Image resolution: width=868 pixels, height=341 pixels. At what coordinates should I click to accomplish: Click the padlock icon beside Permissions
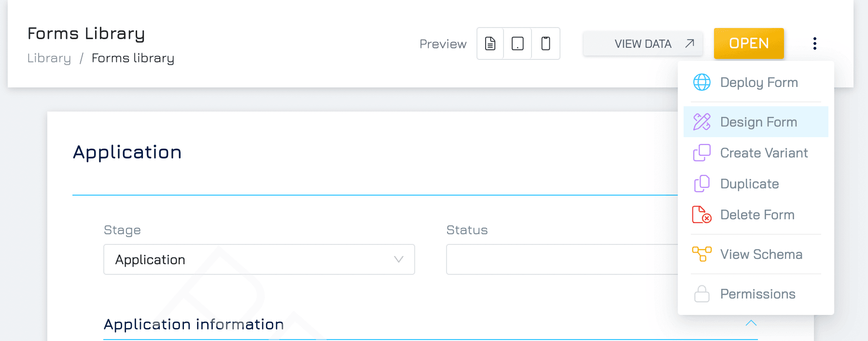click(702, 294)
